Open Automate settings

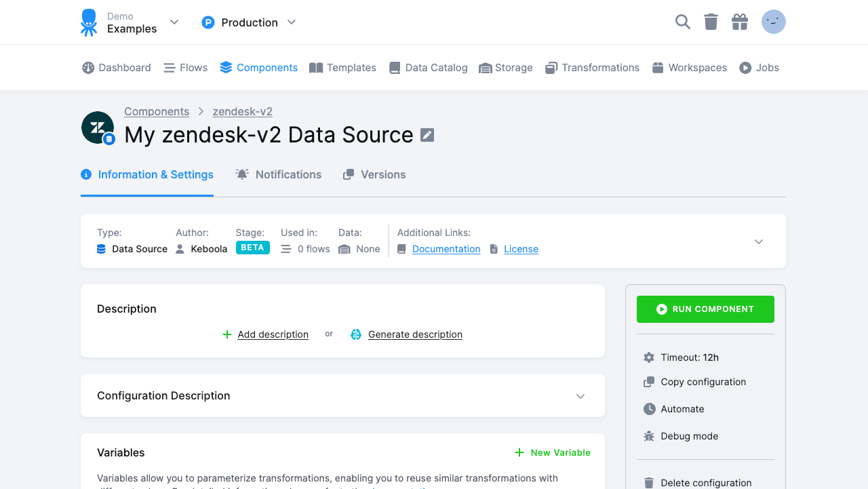point(681,409)
